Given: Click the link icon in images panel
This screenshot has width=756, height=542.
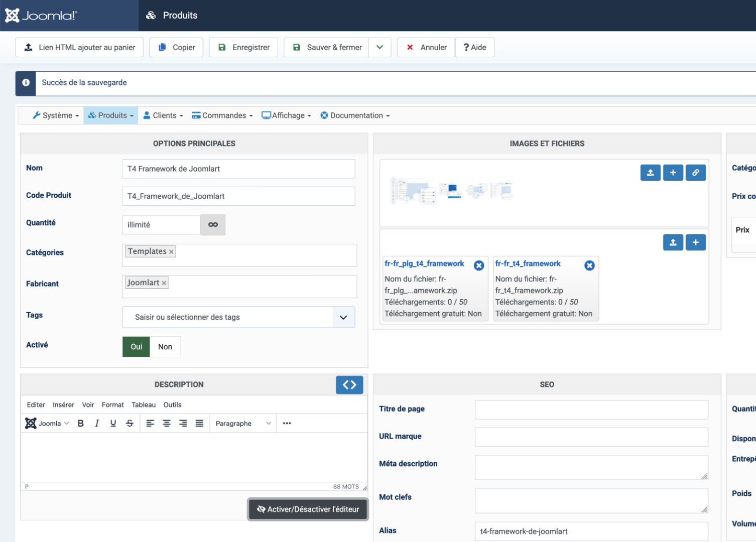Looking at the screenshot, I should pyautogui.click(x=695, y=173).
